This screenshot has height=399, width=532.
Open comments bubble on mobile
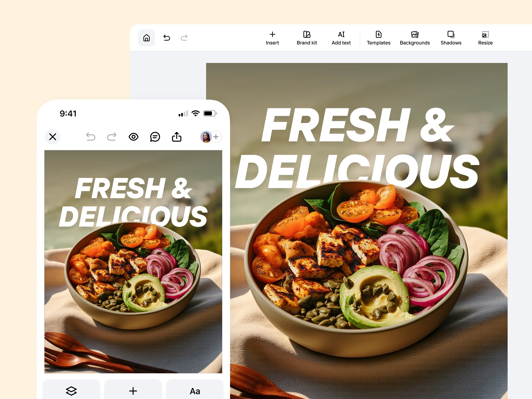155,137
